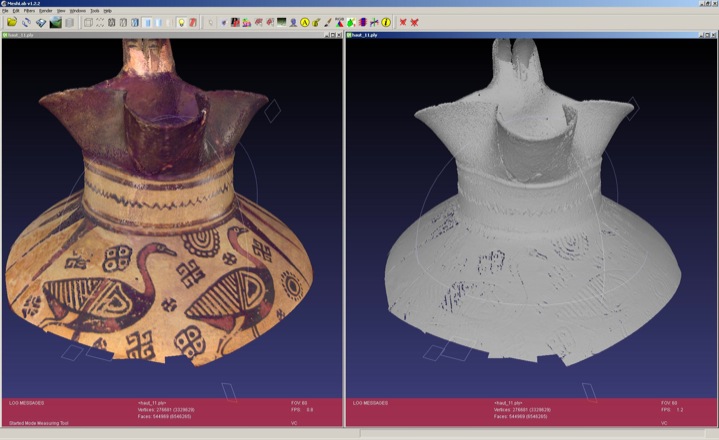
Task: Select right window title haut_11.ply
Action: pyautogui.click(x=365, y=35)
